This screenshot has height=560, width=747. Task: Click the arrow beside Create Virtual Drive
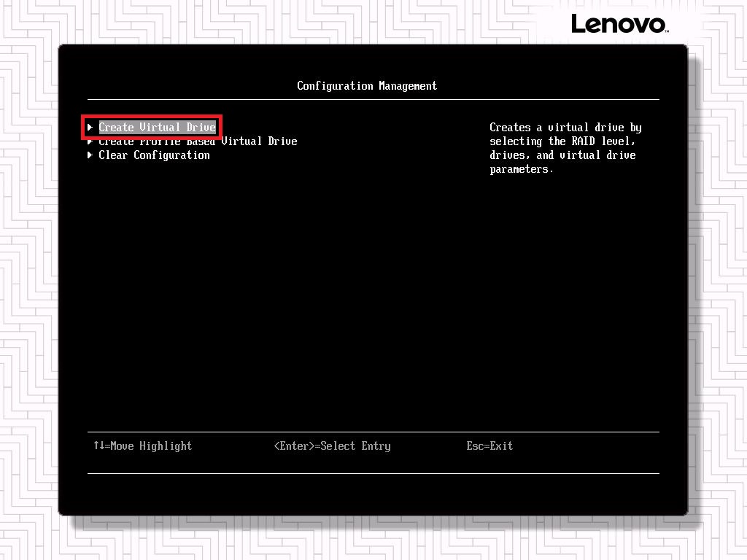point(90,128)
